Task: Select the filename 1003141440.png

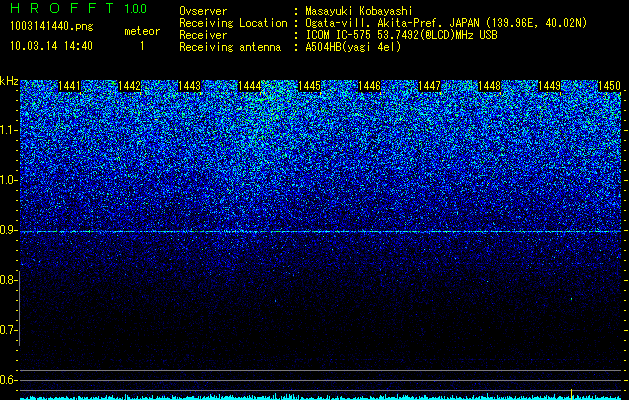Action: point(52,27)
